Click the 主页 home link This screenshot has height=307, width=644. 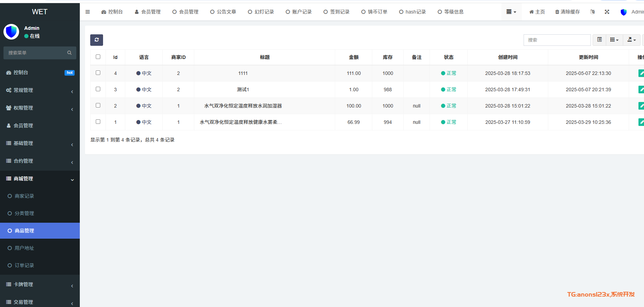coord(537,12)
